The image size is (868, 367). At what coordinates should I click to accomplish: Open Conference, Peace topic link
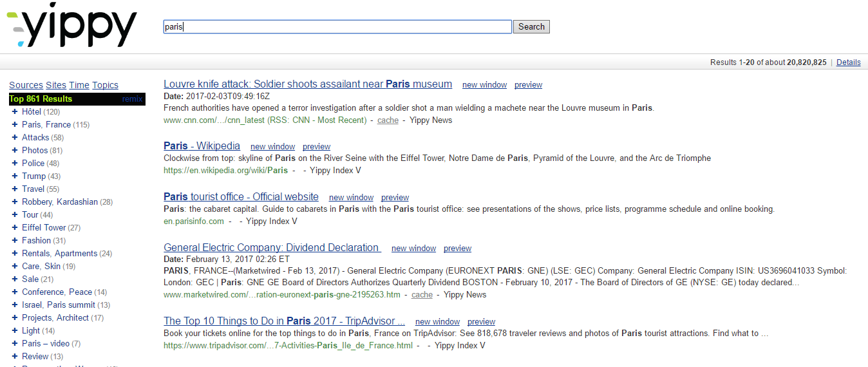tap(57, 292)
